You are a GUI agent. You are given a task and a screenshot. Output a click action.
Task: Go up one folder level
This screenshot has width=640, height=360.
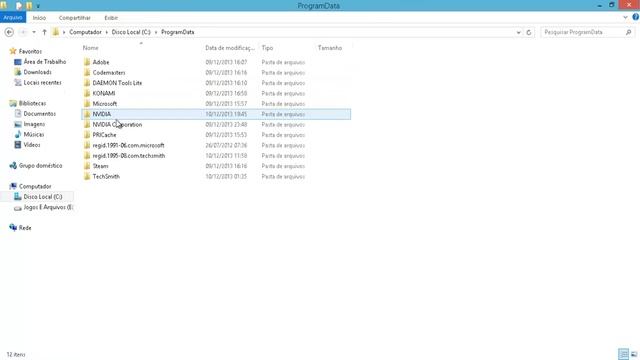pyautogui.click(x=44, y=32)
